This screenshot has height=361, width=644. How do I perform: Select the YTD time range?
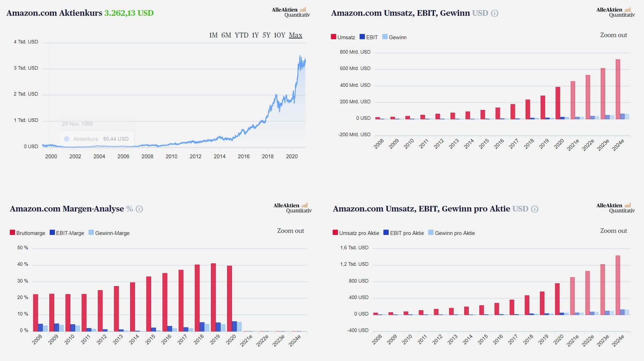(241, 35)
